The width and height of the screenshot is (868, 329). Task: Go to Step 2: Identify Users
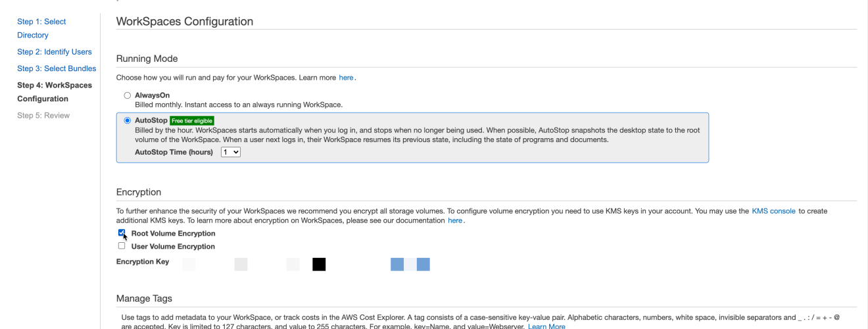tap(55, 52)
